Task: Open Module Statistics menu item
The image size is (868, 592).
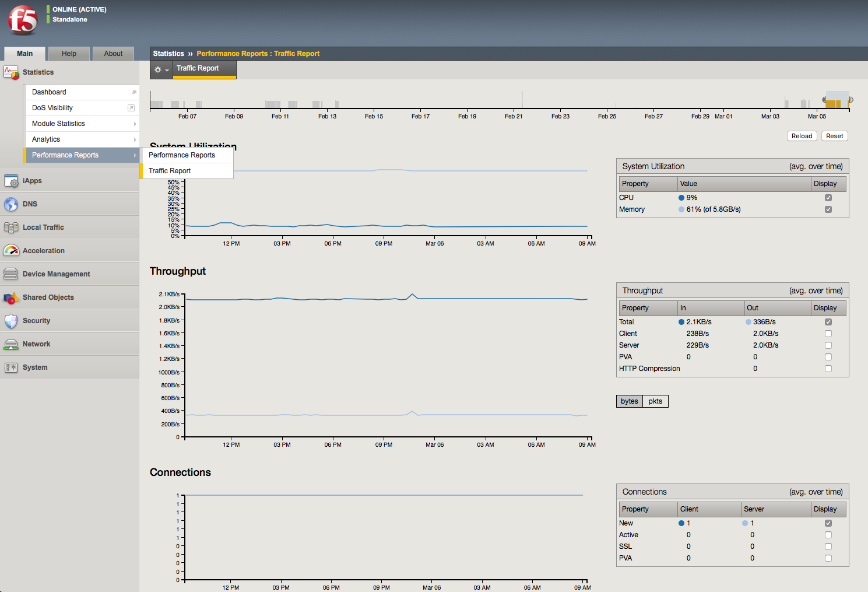Action: coord(82,124)
